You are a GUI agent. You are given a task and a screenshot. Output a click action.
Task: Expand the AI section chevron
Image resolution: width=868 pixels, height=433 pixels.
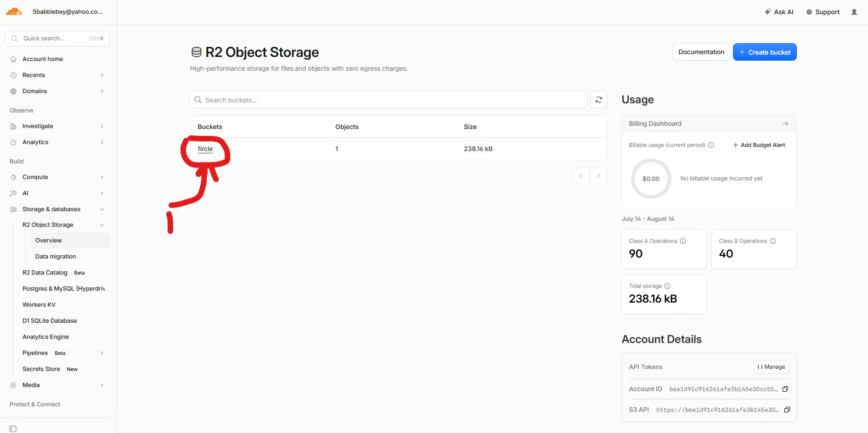click(102, 193)
